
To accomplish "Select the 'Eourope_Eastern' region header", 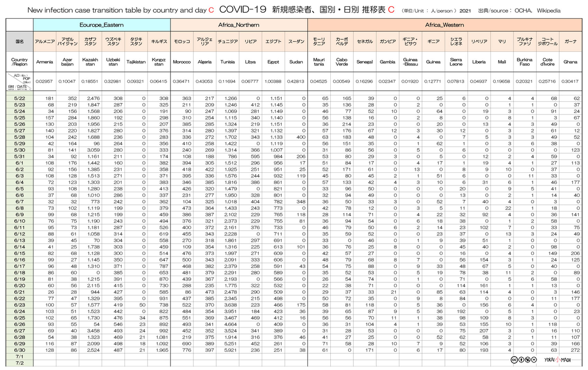I will [x=102, y=24].
